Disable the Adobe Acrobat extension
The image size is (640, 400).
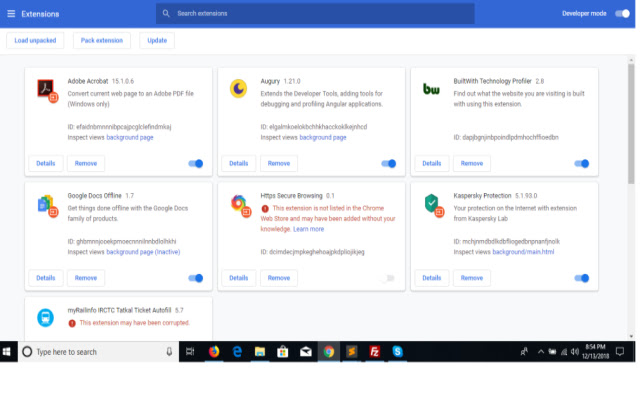(196, 164)
